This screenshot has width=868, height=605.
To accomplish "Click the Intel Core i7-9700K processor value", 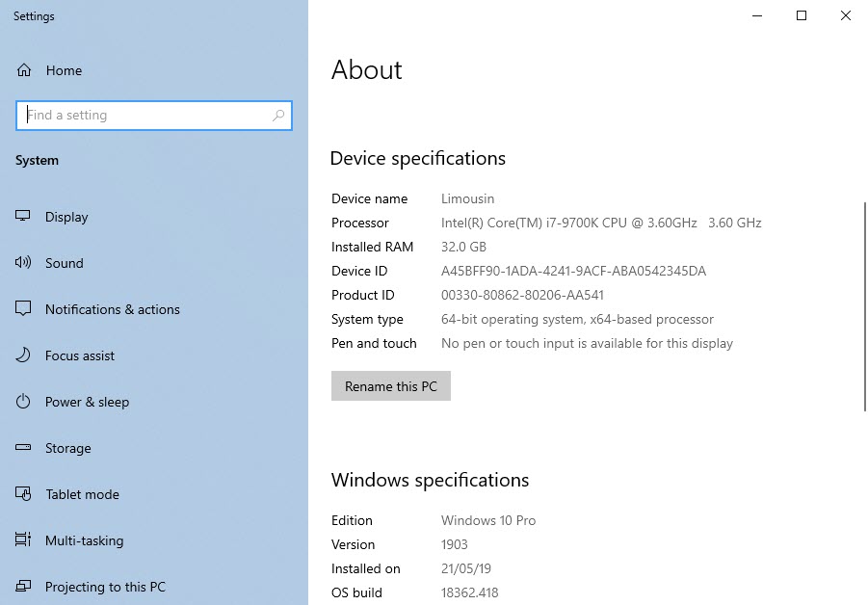I will [601, 223].
